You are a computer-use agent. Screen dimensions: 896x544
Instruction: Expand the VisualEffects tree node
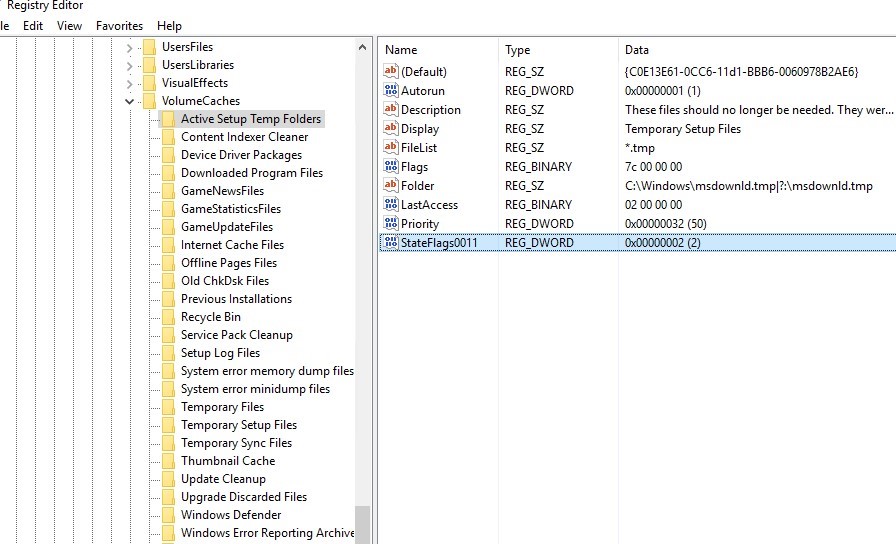[x=130, y=83]
